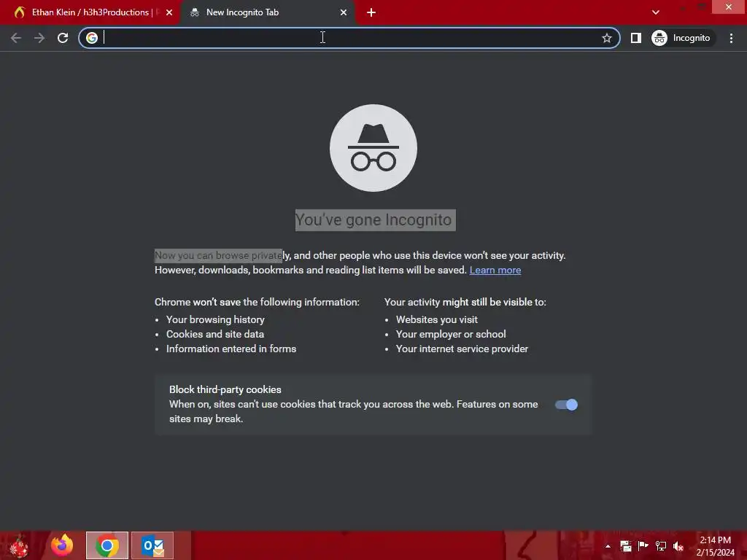Click the muted volume tray icon

coord(678,546)
